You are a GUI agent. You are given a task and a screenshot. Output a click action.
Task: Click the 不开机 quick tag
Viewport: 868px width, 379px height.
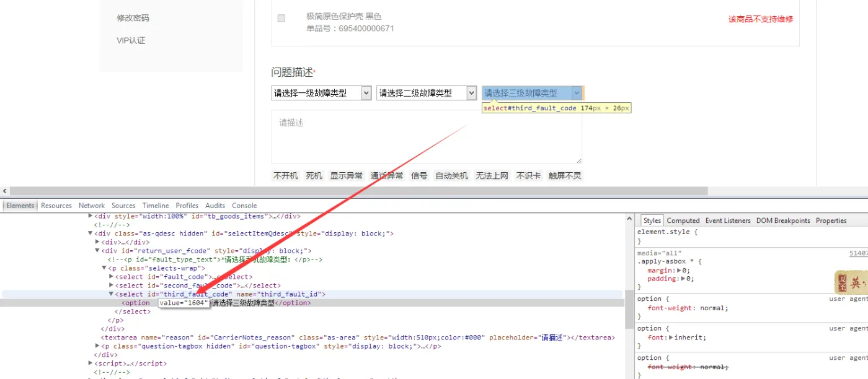(x=286, y=176)
